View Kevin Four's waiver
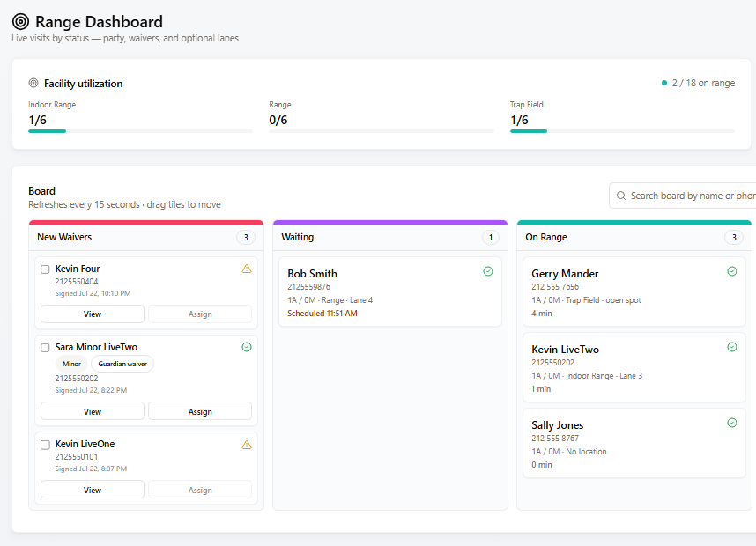 93,314
